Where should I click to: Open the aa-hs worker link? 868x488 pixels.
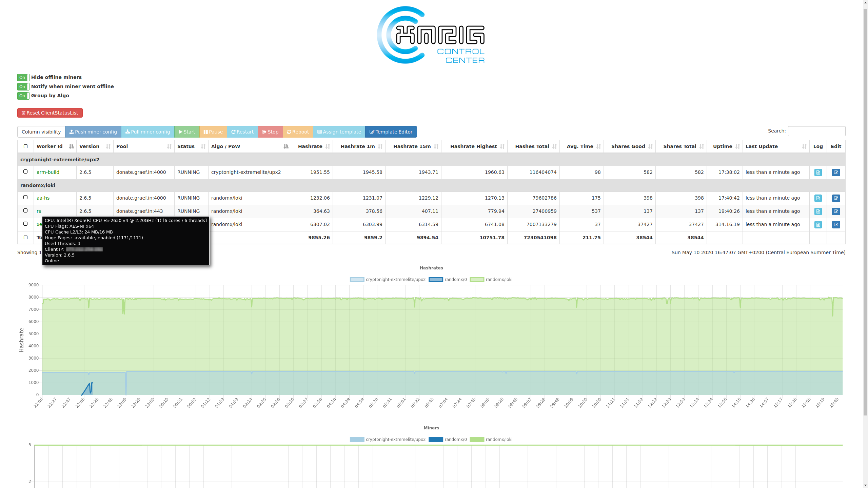tap(43, 198)
